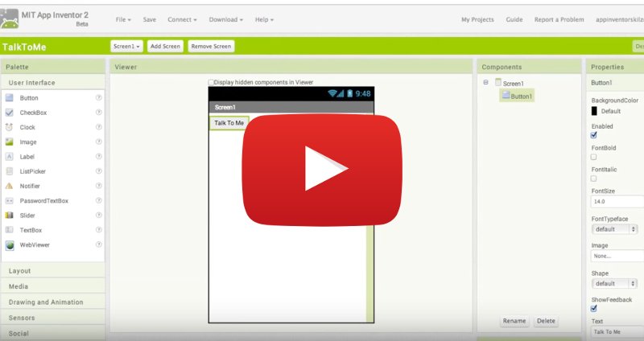Open help for Clock component
The height and width of the screenshot is (341, 644).
(x=98, y=127)
